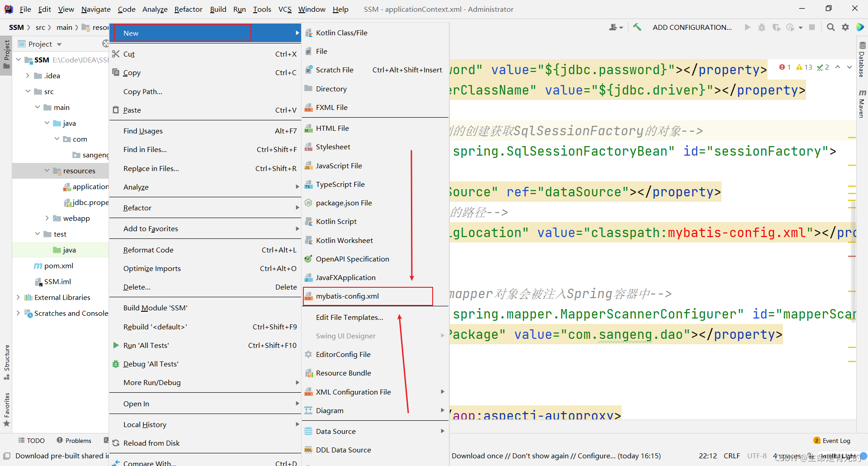The height and width of the screenshot is (466, 868).
Task: Click the src breadcrumb in navigation bar
Action: click(x=40, y=27)
